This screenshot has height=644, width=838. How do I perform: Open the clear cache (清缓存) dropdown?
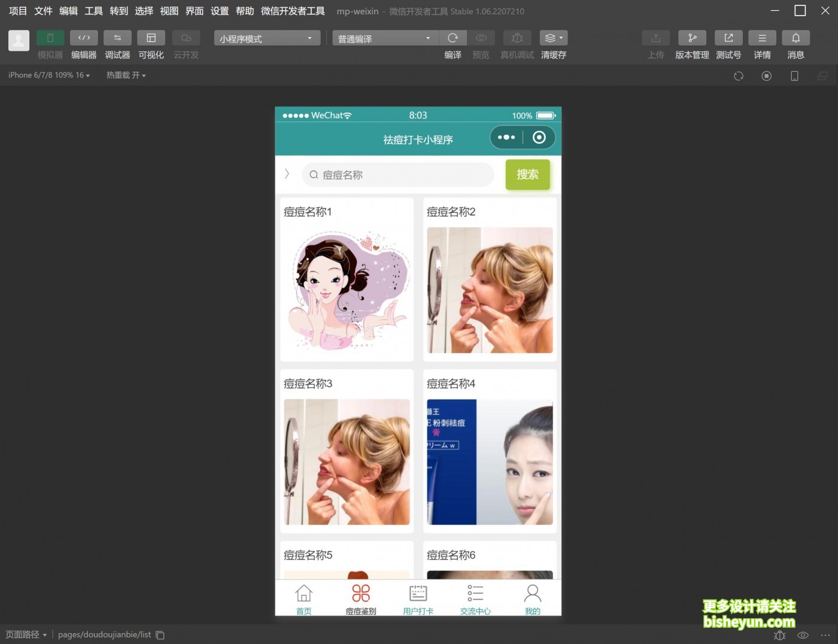coord(554,38)
